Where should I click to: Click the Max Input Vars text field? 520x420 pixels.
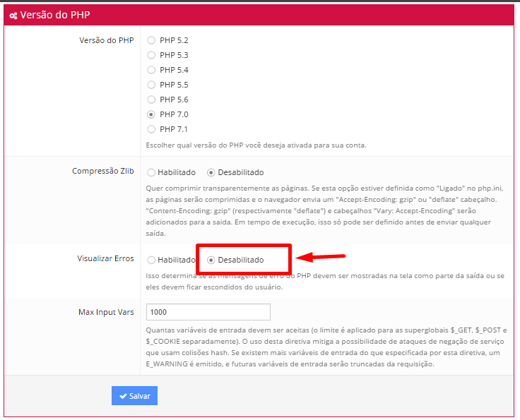click(x=208, y=312)
